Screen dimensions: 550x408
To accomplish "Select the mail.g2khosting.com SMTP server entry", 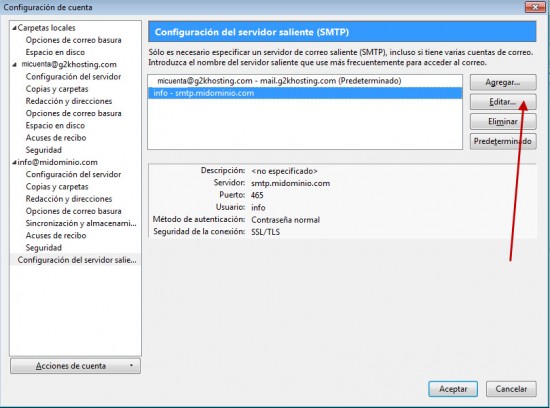I will (305, 81).
